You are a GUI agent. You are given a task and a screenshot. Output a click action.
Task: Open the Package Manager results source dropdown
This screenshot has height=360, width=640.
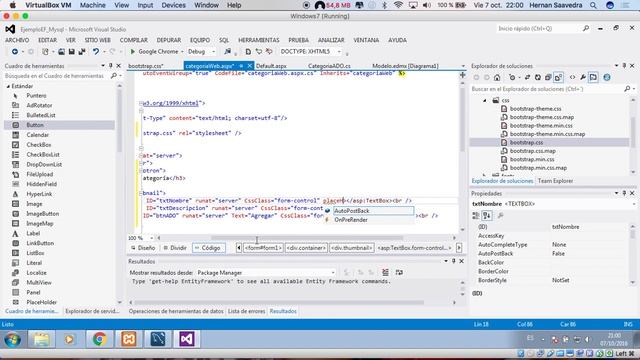click(333, 273)
